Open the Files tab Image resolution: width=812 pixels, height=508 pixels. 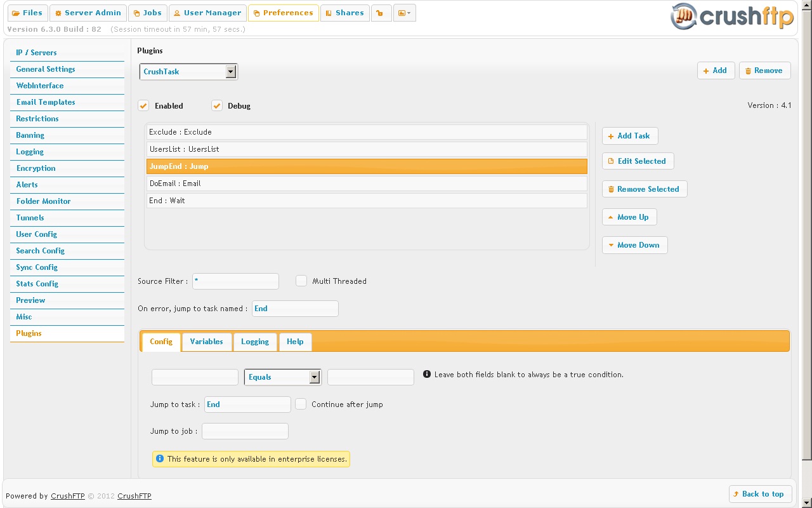(27, 13)
